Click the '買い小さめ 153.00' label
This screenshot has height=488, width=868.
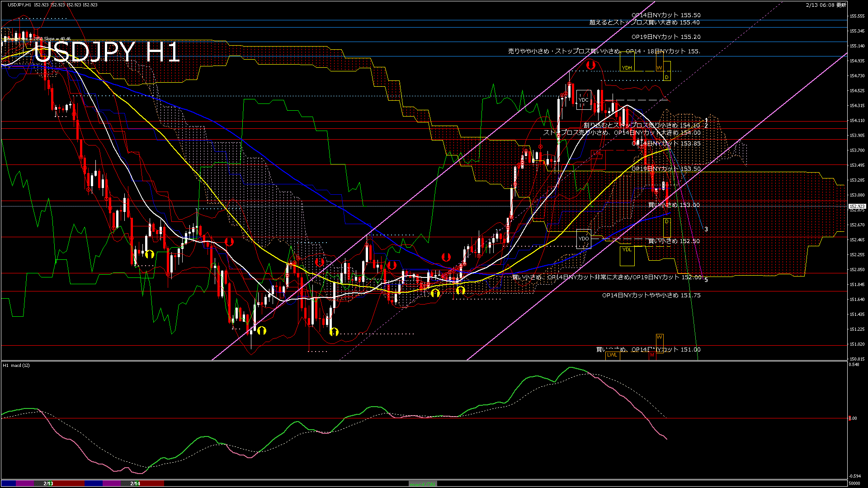(674, 205)
